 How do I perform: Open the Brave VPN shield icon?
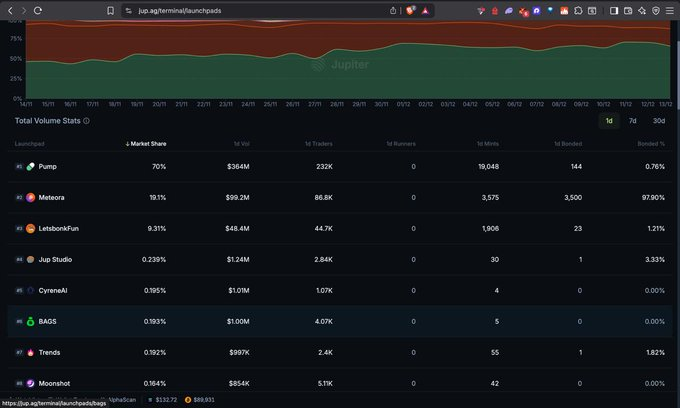point(656,10)
